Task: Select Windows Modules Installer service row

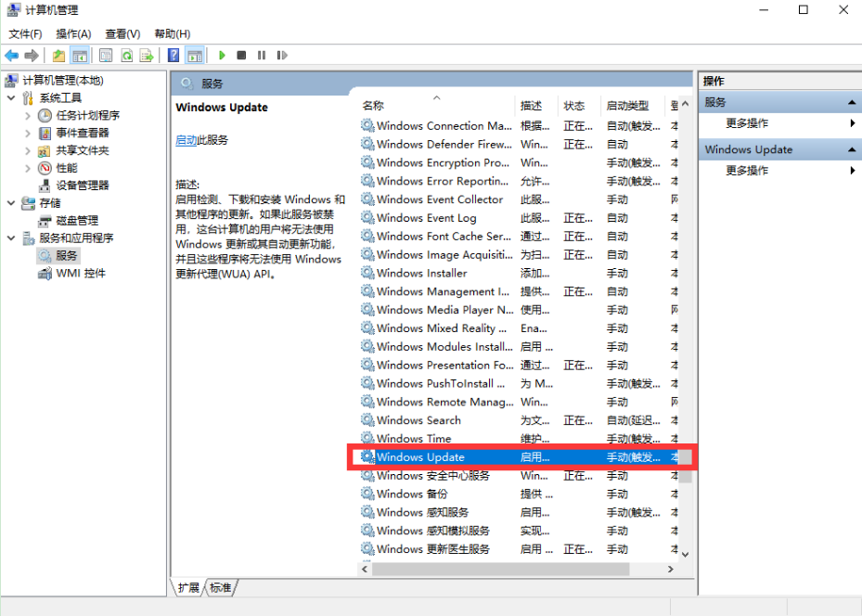Action: point(519,347)
